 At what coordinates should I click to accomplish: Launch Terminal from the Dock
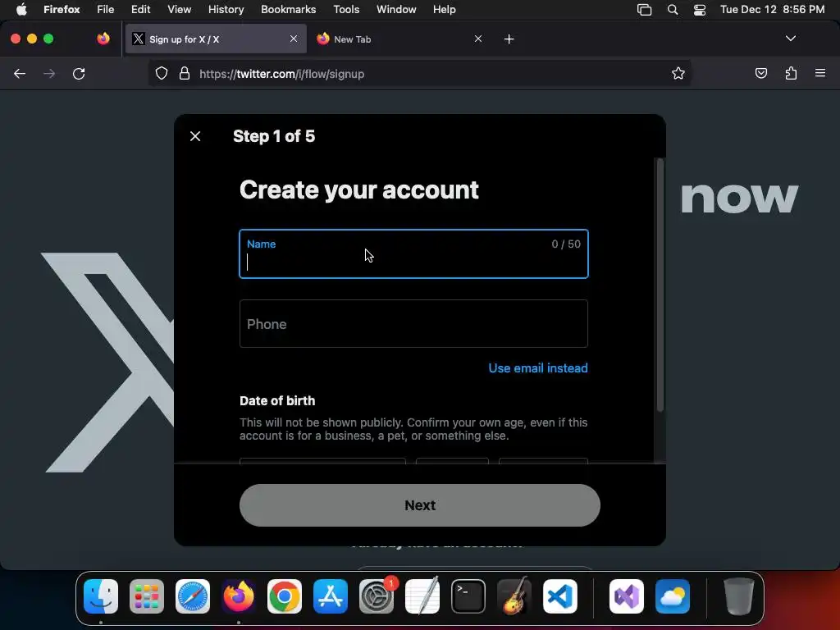click(x=468, y=596)
